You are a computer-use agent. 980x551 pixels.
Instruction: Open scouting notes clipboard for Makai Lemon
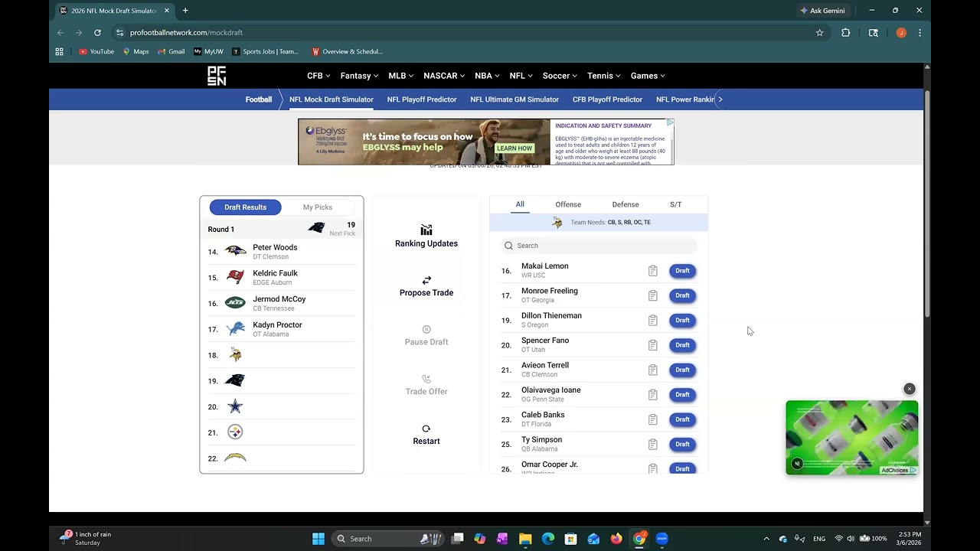coord(653,271)
